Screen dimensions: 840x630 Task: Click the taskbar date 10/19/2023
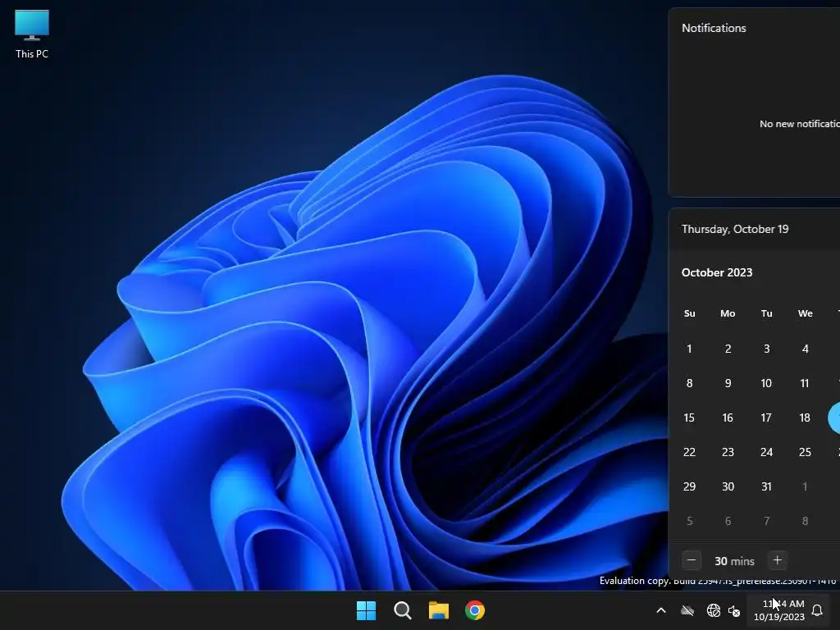tap(779, 617)
